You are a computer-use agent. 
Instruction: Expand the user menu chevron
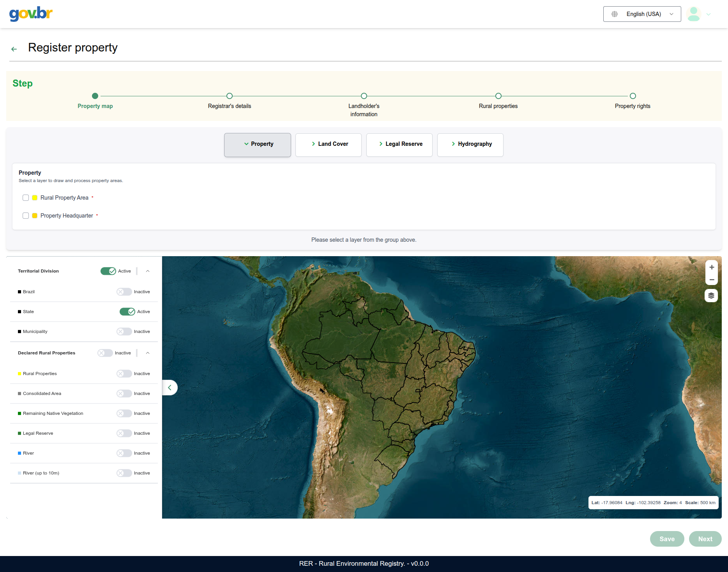[709, 14]
